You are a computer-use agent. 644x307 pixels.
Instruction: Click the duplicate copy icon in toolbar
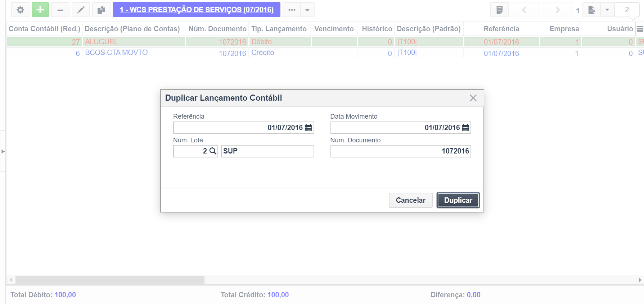pyautogui.click(x=101, y=10)
